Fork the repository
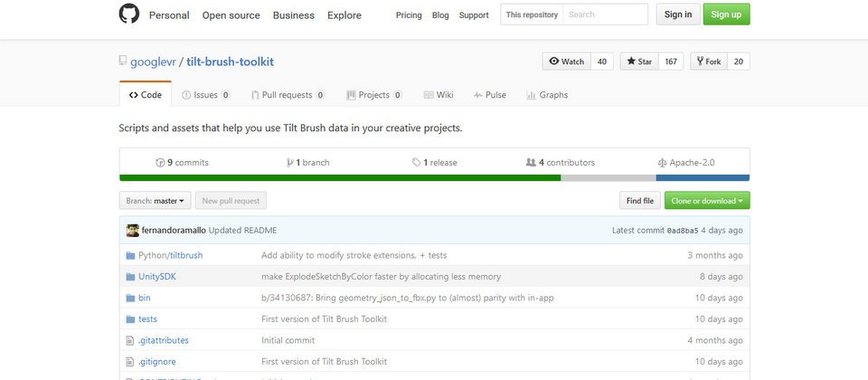The height and width of the screenshot is (380, 868). pyautogui.click(x=709, y=62)
